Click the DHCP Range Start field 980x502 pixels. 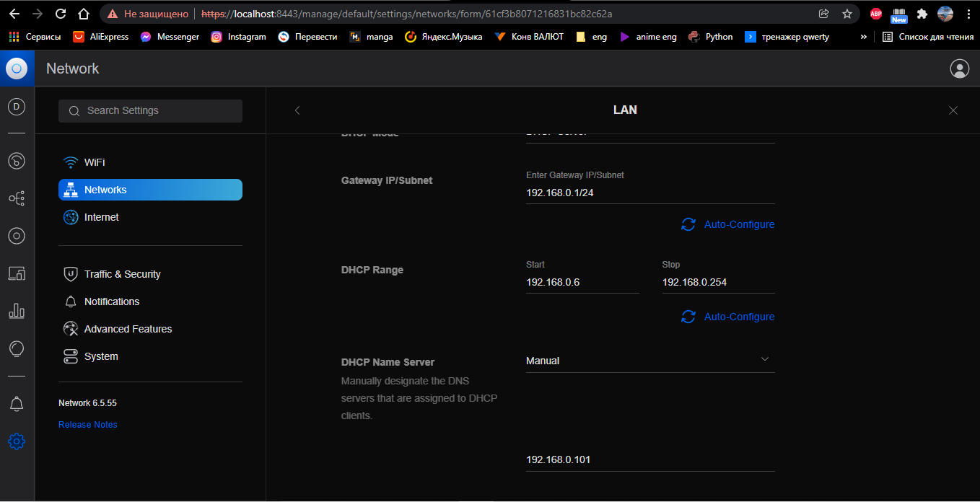[x=582, y=282]
